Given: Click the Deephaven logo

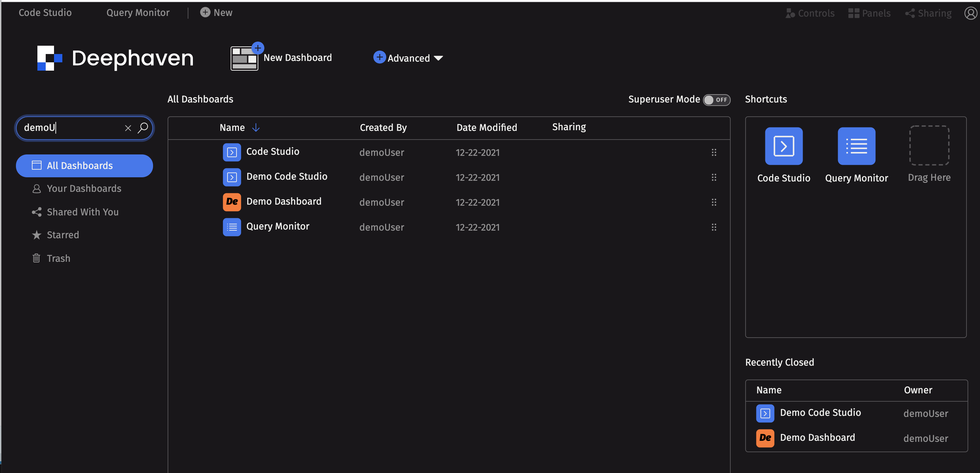Looking at the screenshot, I should (x=115, y=58).
